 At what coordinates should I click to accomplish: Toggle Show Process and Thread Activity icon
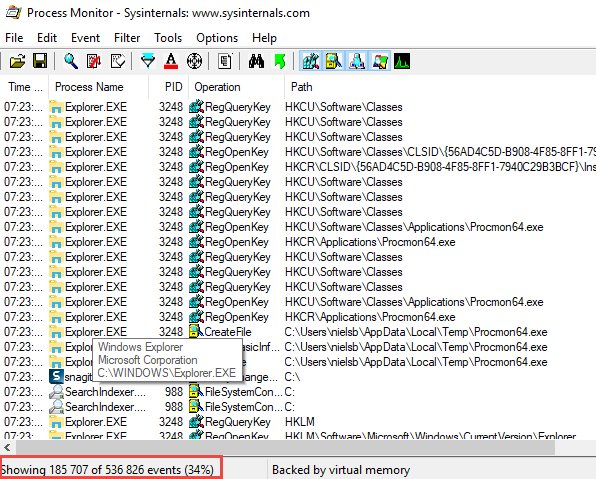pyautogui.click(x=380, y=61)
